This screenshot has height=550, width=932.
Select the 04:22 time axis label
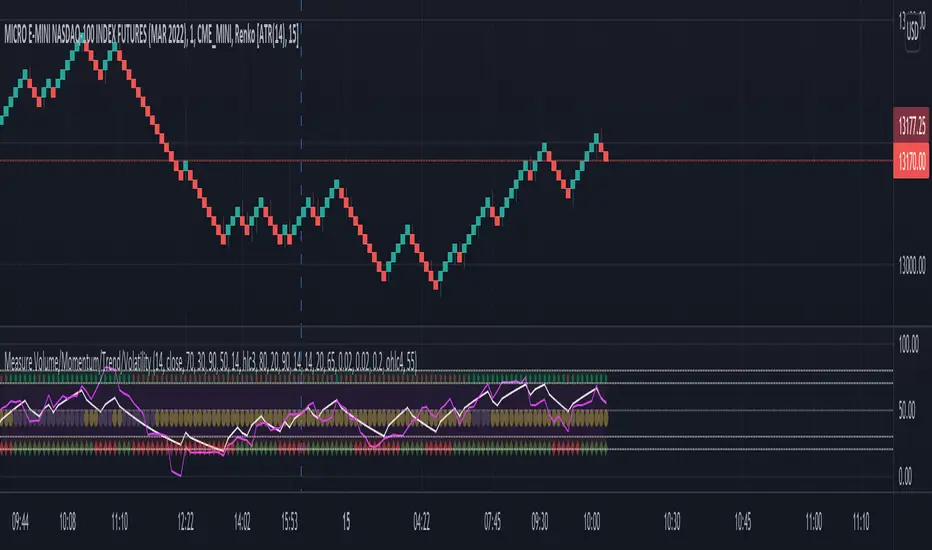point(421,521)
